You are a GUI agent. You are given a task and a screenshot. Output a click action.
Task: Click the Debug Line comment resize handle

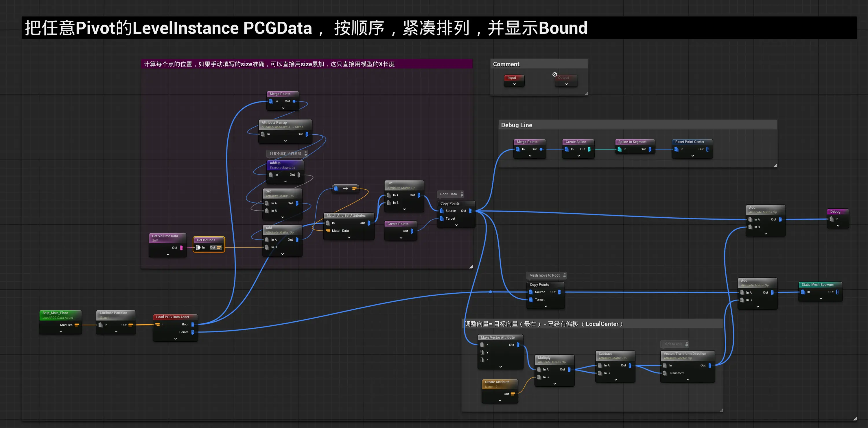click(x=775, y=165)
